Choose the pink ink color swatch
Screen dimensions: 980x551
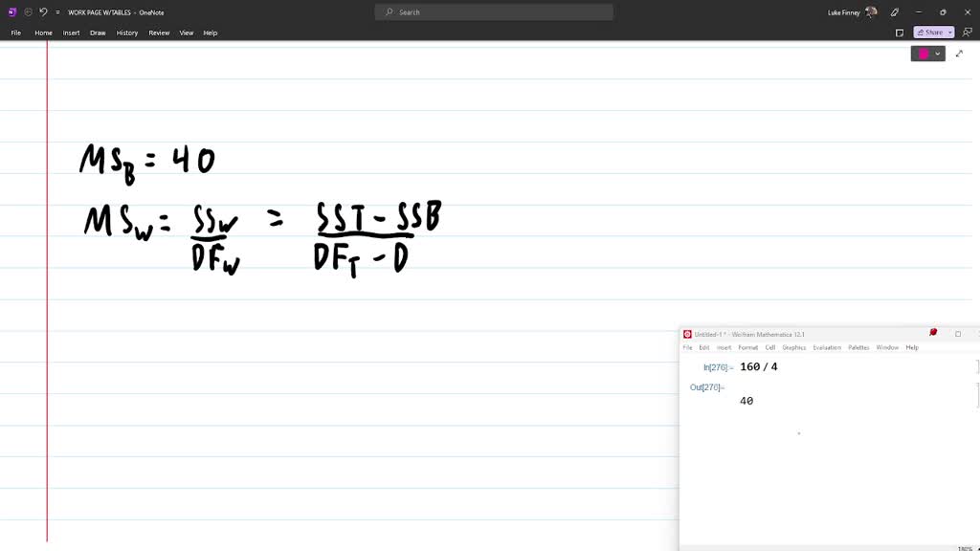tap(922, 54)
